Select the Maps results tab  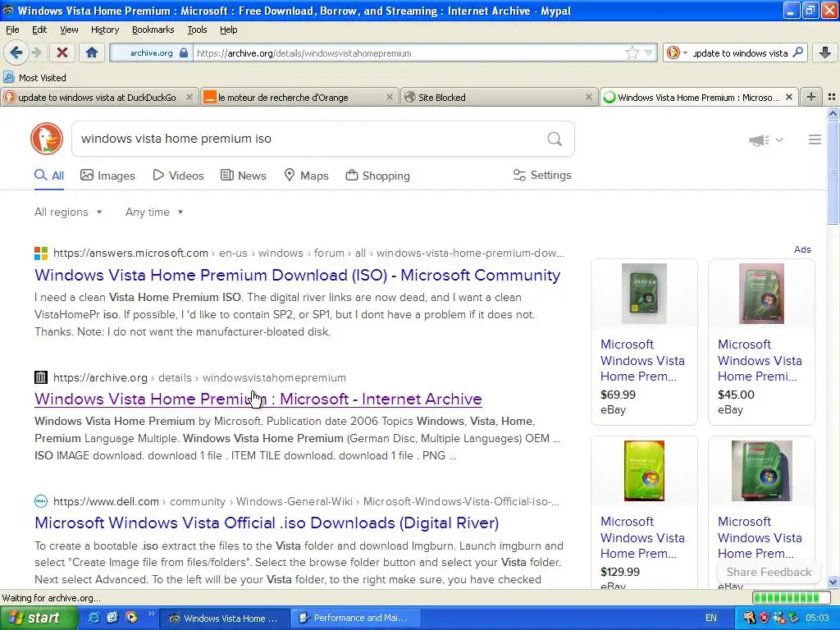[307, 176]
